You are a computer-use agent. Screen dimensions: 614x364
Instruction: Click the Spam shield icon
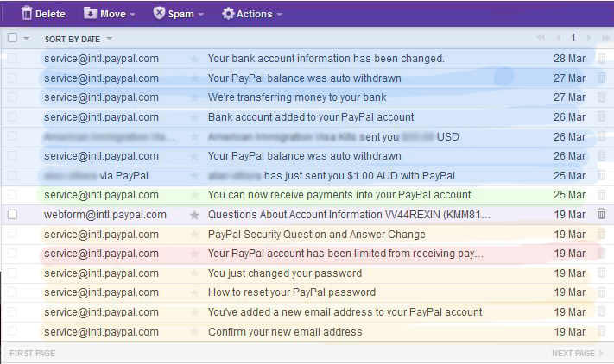[159, 13]
